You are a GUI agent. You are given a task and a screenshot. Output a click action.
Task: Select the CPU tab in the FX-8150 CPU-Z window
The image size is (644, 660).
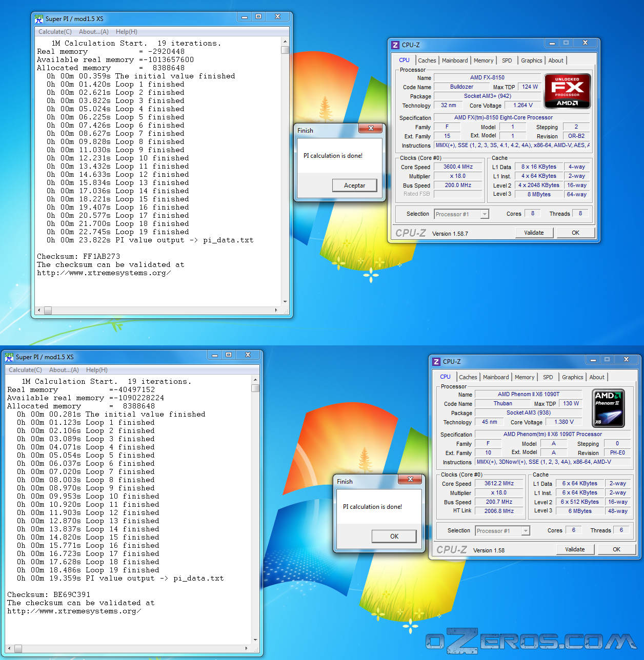[405, 60]
